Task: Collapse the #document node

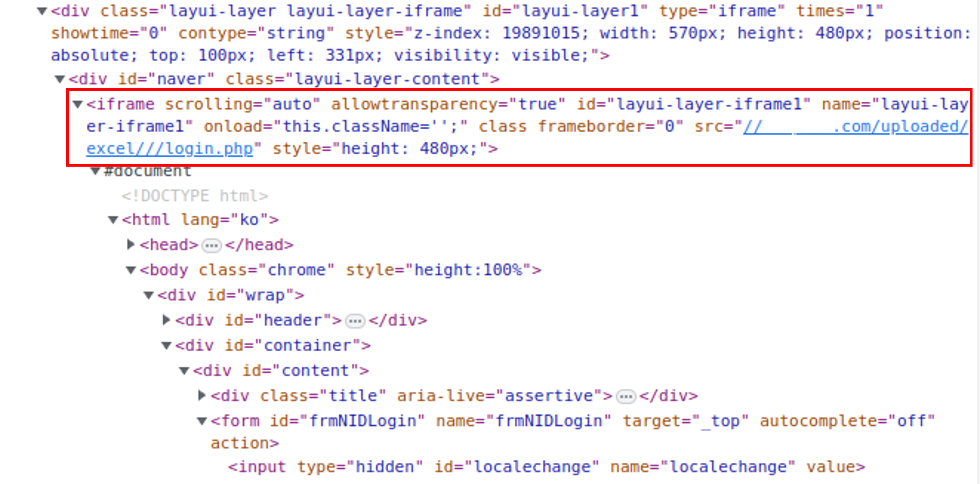Action: 95,171
